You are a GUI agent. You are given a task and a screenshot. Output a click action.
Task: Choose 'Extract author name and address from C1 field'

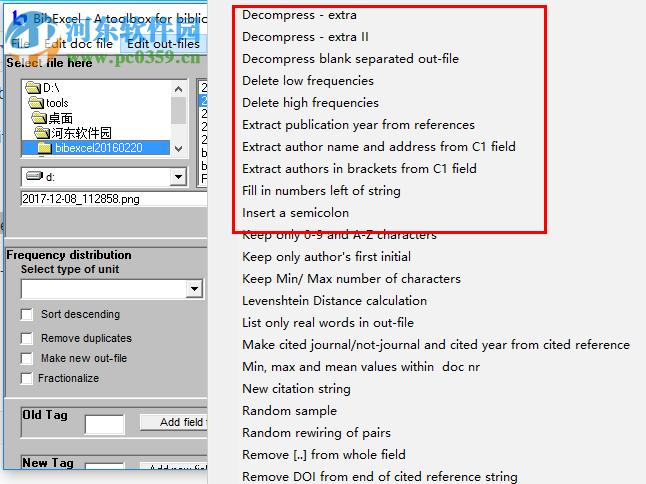(x=379, y=147)
